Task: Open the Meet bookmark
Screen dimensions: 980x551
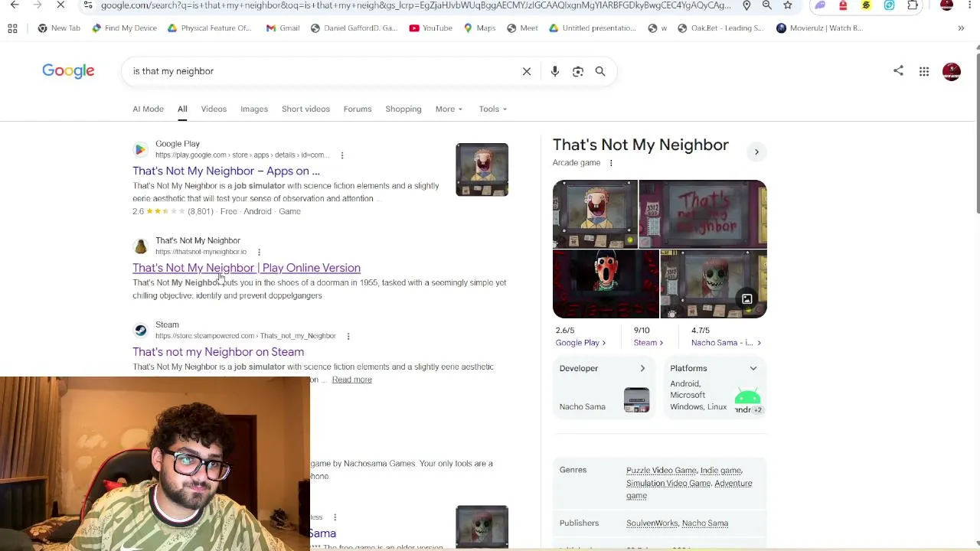Action: (522, 28)
